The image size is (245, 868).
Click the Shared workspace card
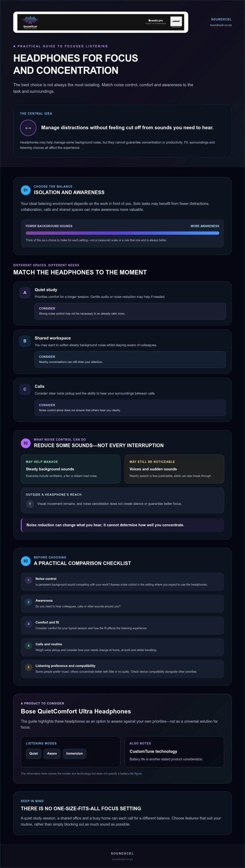pos(122,352)
